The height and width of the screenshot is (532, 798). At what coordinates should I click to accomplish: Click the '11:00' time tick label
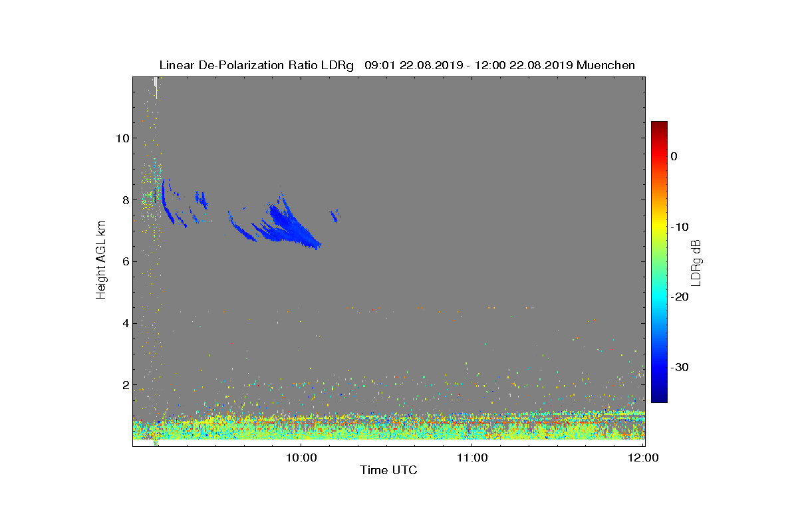tap(471, 458)
